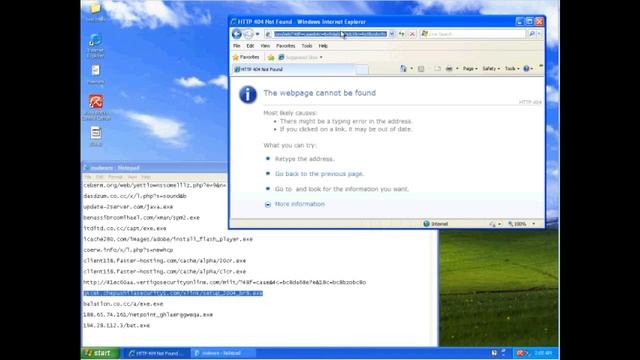Open the File menu in Internet Explorer
640x360 pixels.
[236, 46]
